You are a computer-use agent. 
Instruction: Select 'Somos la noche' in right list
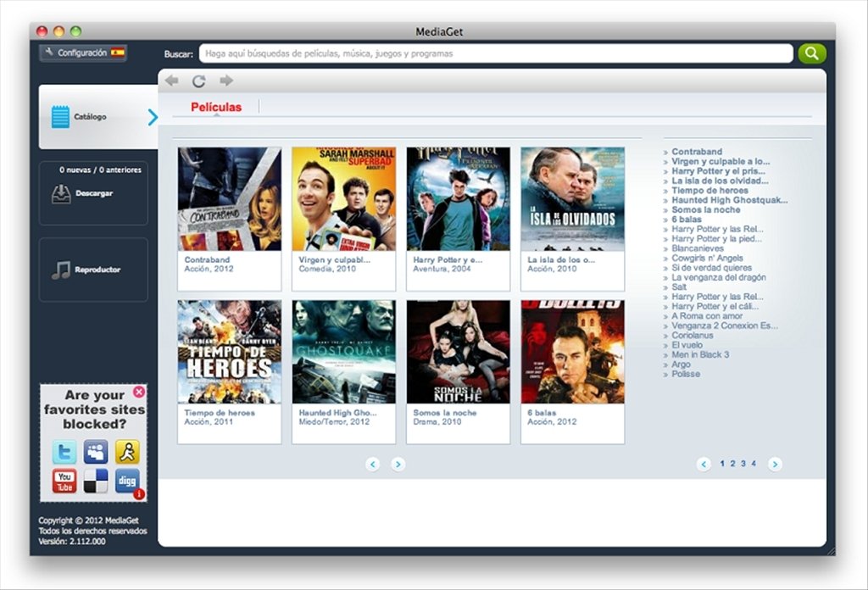coord(706,209)
